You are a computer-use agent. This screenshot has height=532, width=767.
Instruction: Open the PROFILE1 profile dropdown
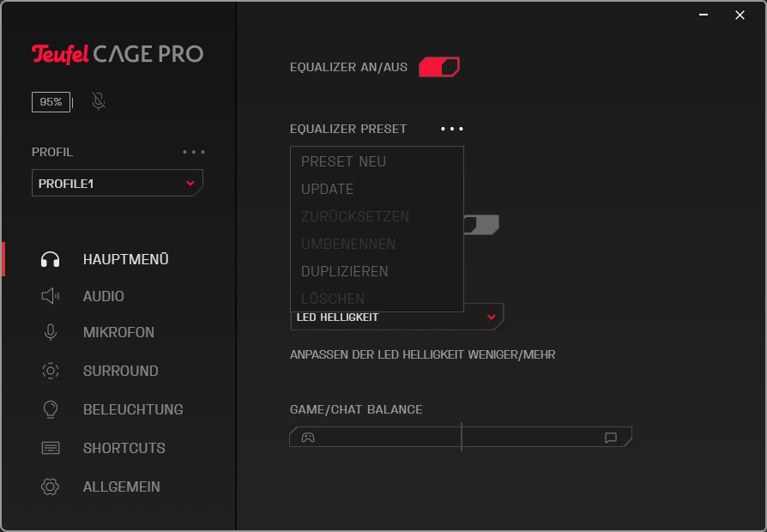(118, 184)
